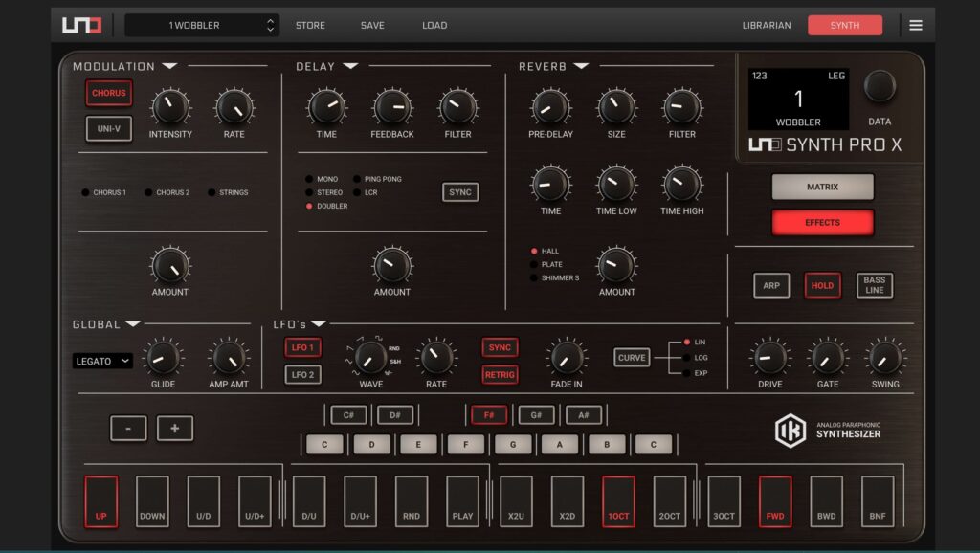
Task: Toggle the UNI-V button
Action: [109, 129]
